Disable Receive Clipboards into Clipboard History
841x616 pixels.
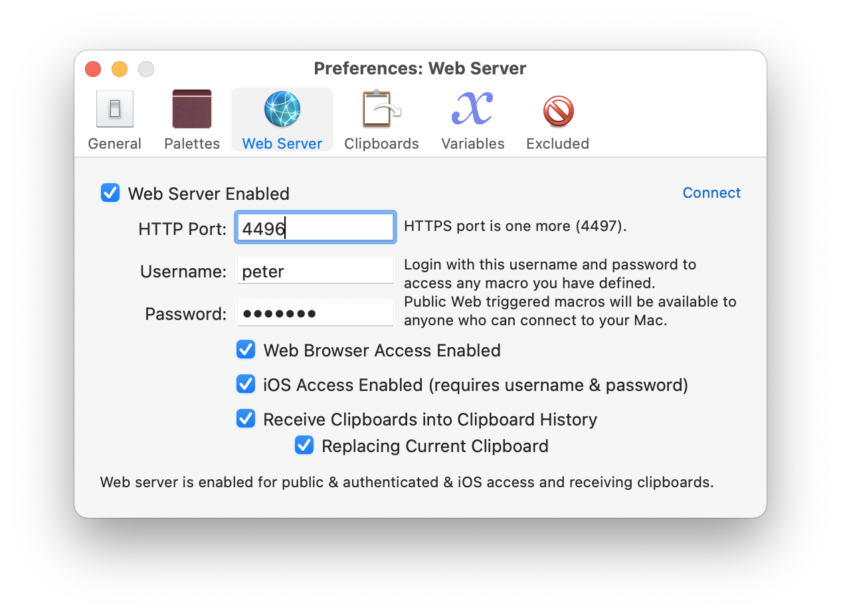(245, 418)
